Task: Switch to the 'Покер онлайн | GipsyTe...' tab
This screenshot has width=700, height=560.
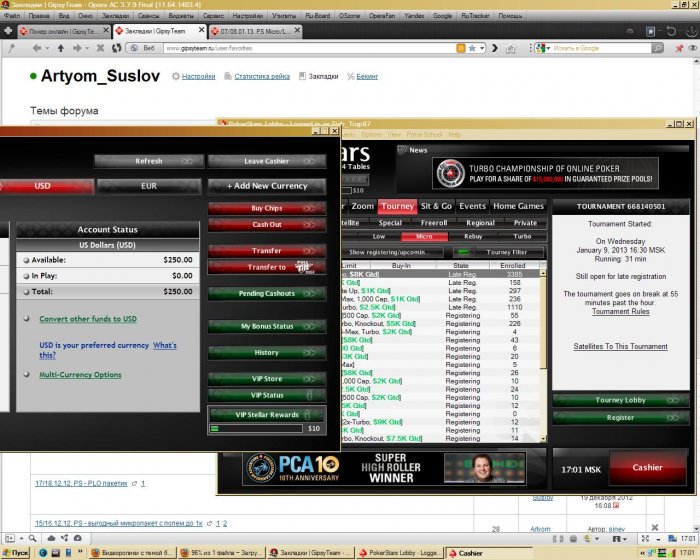Action: [62, 31]
